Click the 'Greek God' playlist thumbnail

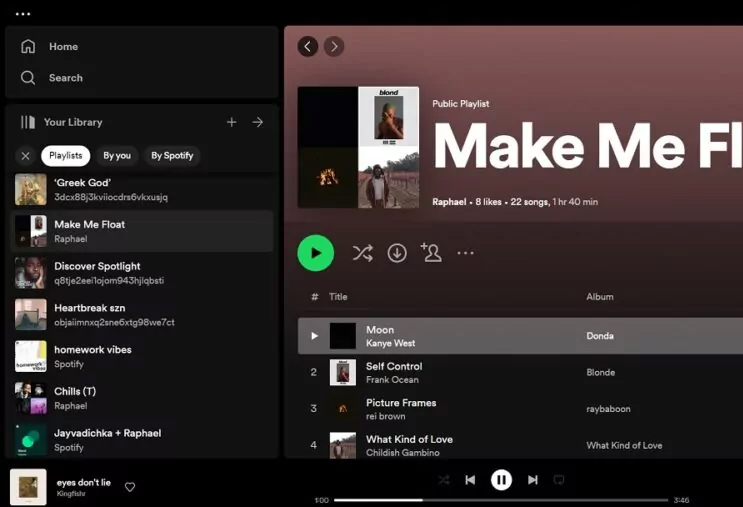pos(31,190)
